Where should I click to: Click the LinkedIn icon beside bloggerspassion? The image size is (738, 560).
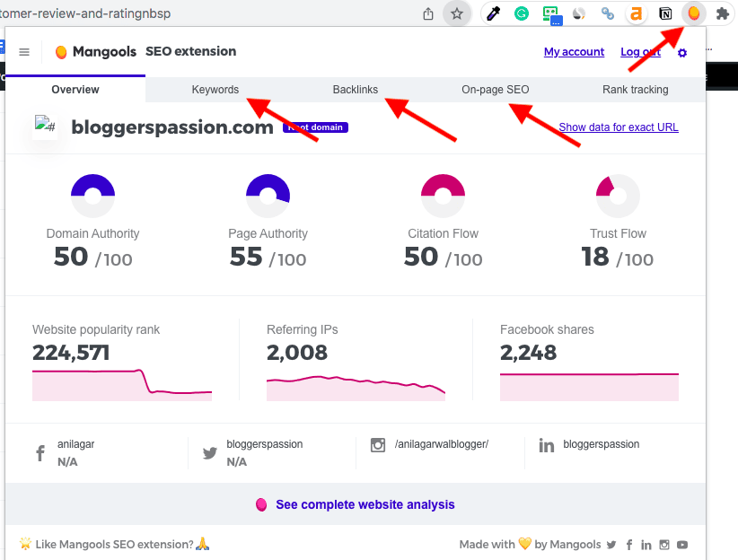546,445
